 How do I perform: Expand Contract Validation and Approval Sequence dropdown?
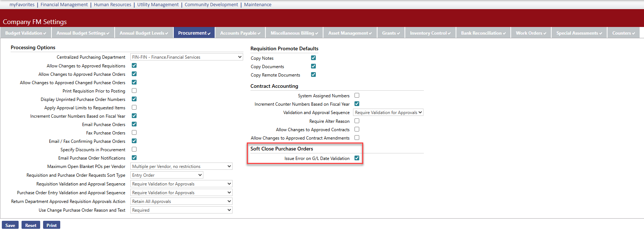388,113
